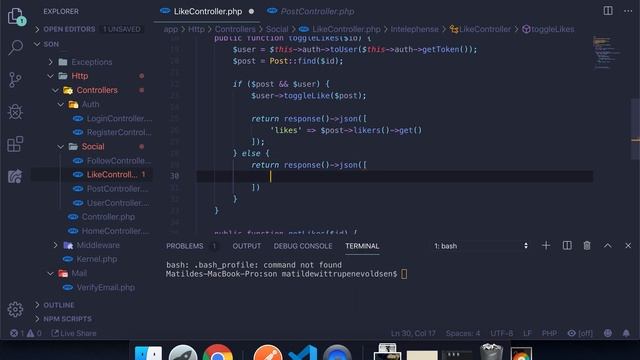Collapse the Controllers folder
The height and width of the screenshot is (360, 640).
coord(97,90)
